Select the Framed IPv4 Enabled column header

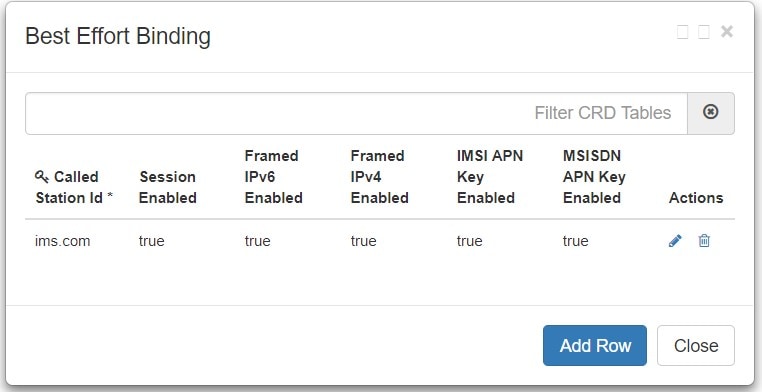tap(380, 177)
